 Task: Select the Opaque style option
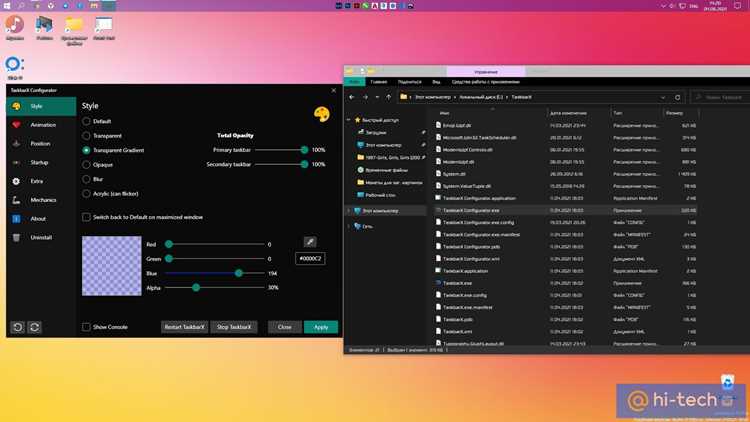pyautogui.click(x=86, y=165)
